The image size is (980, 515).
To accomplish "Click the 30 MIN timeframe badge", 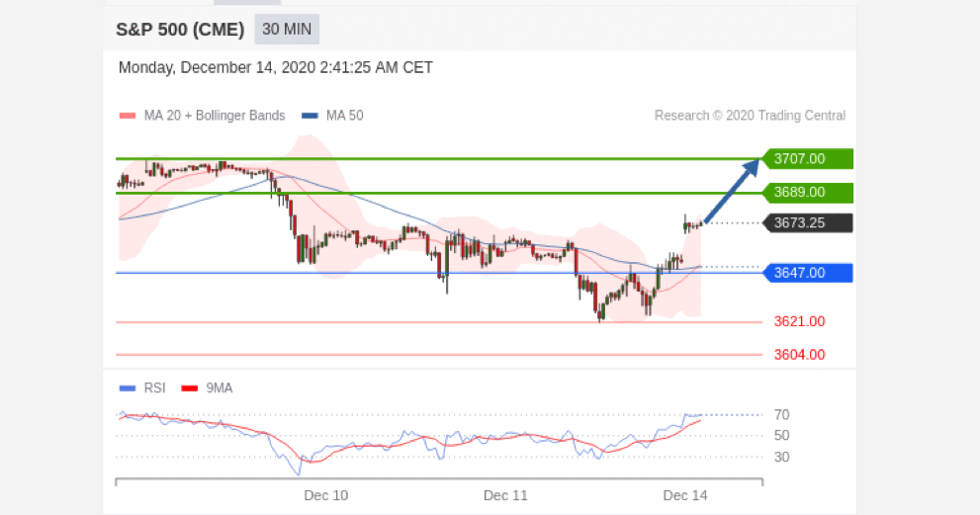I will click(x=287, y=30).
